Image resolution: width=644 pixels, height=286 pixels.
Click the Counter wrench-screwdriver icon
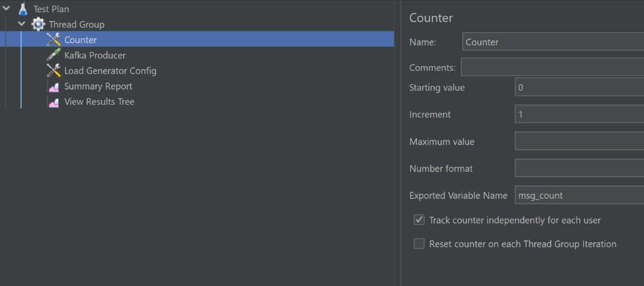(54, 40)
